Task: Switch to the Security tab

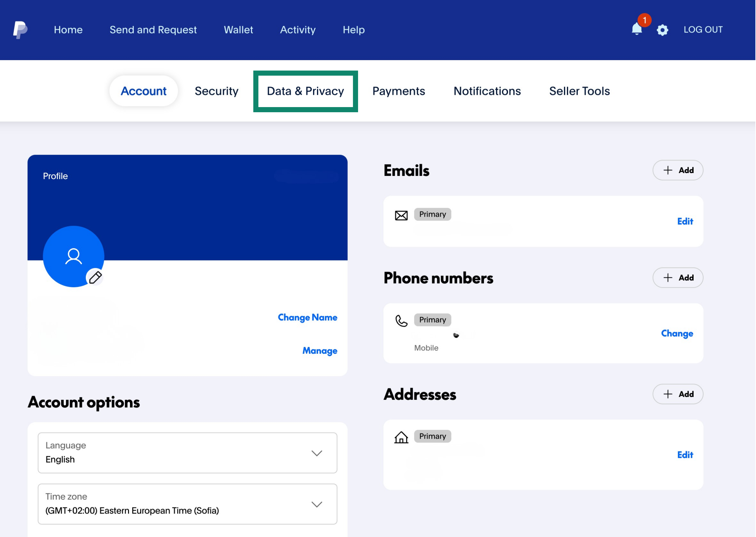Action: (x=217, y=91)
